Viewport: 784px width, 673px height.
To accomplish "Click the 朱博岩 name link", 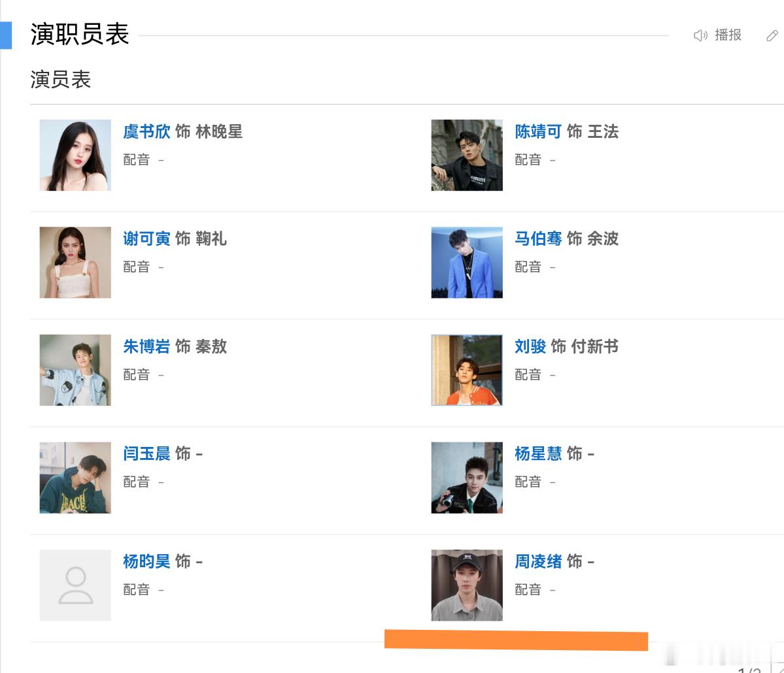I will pyautogui.click(x=146, y=346).
